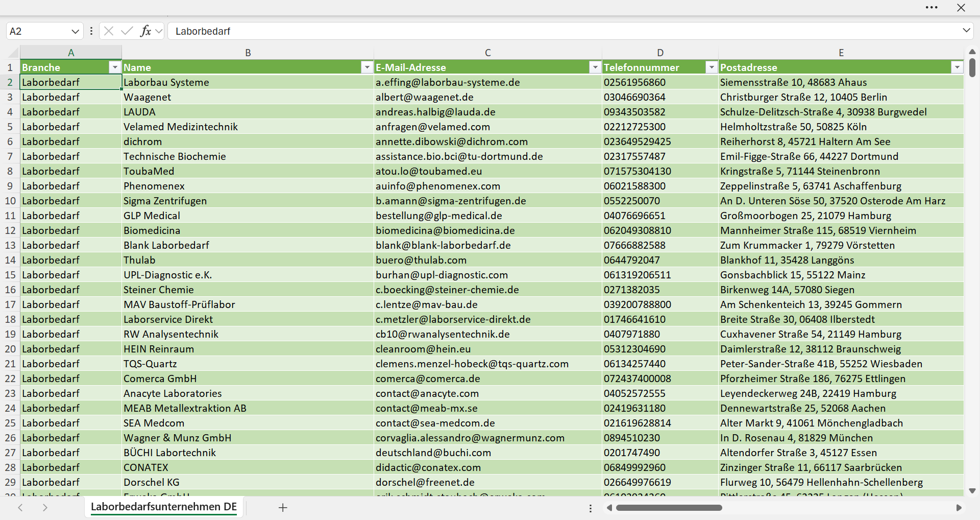Open formula bar options vertical dots
980x520 pixels.
91,31
